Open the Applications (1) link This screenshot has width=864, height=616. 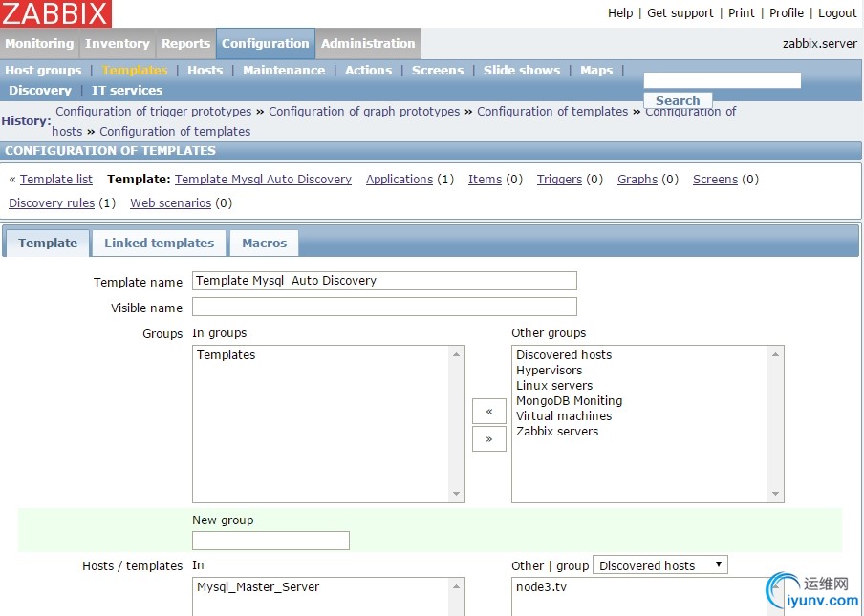coord(400,180)
